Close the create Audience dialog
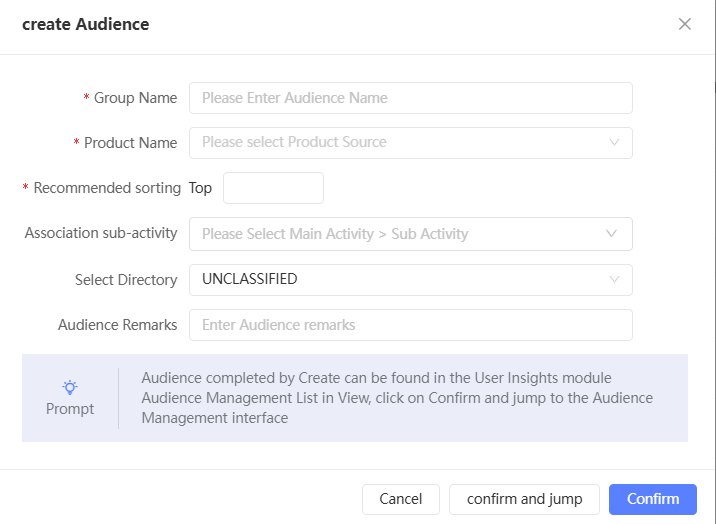716x524 pixels. 684,24
